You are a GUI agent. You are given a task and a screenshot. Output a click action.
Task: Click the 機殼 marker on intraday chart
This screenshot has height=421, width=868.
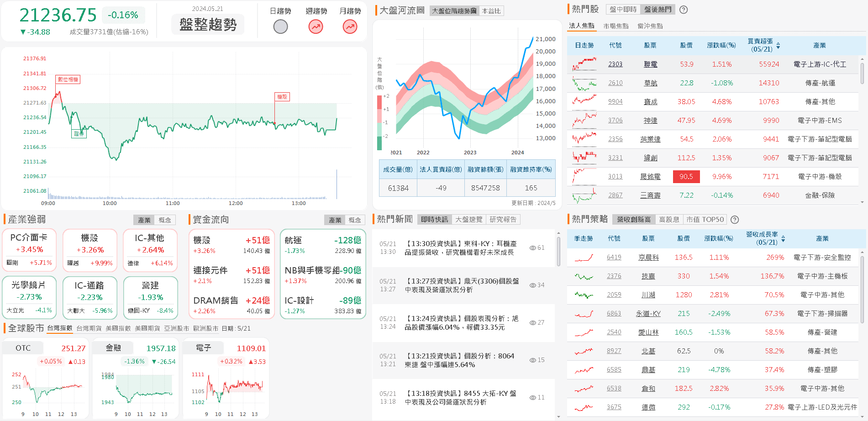click(282, 97)
